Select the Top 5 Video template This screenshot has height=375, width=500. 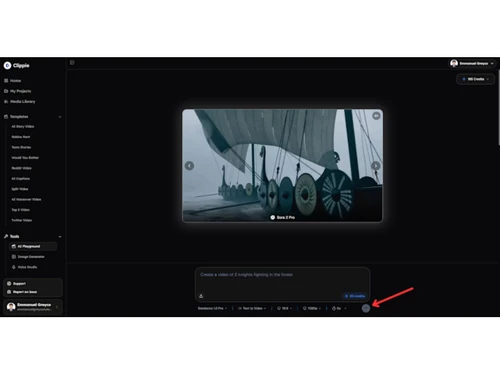tap(20, 210)
